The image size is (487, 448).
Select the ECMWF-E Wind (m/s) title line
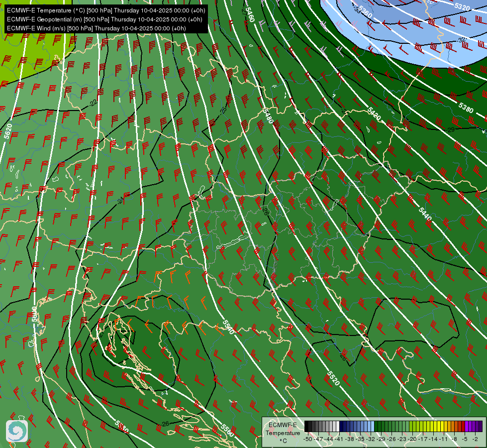click(97, 28)
